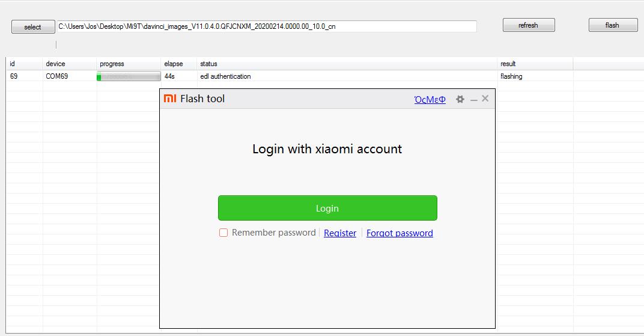This screenshot has width=644, height=336.
Task: Click the Mi logo in Flash tool title
Action: (x=170, y=99)
